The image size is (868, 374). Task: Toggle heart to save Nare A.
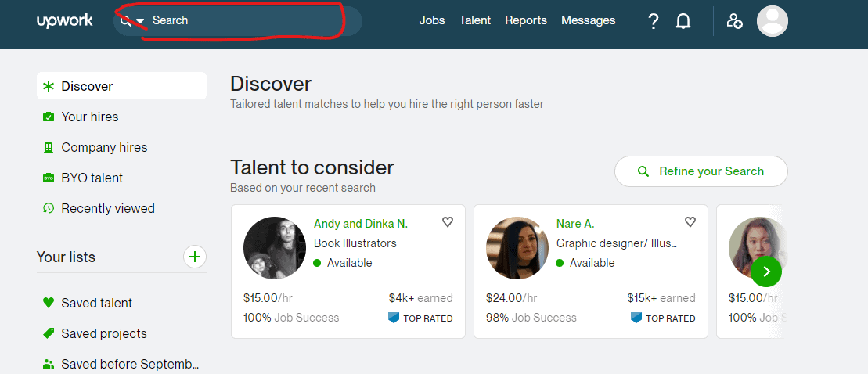(690, 222)
